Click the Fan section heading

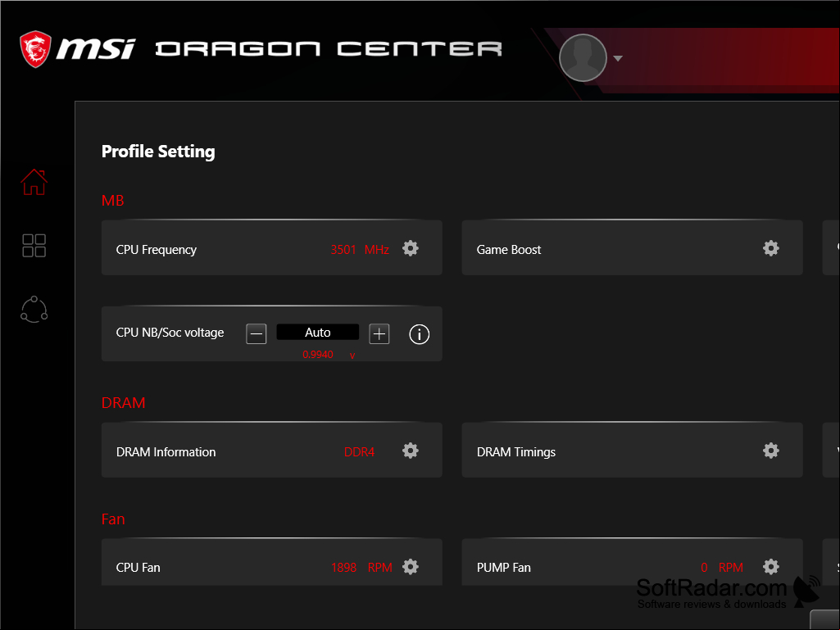coord(113,519)
